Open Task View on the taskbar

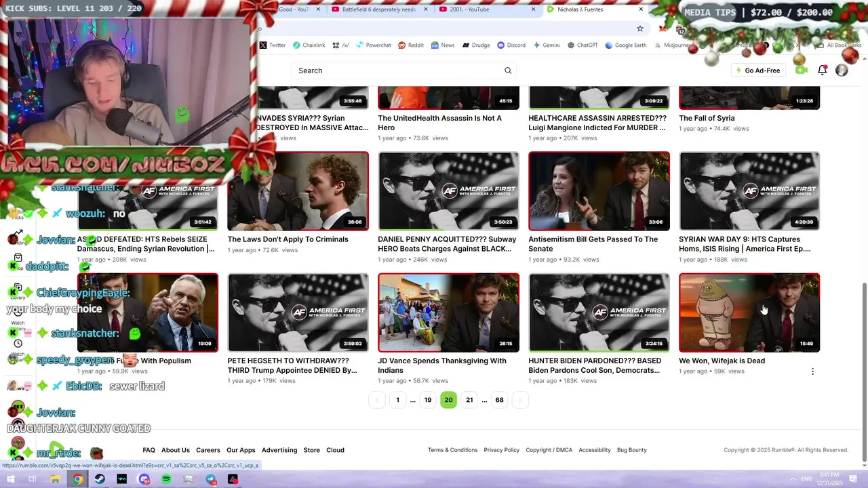click(x=32, y=479)
